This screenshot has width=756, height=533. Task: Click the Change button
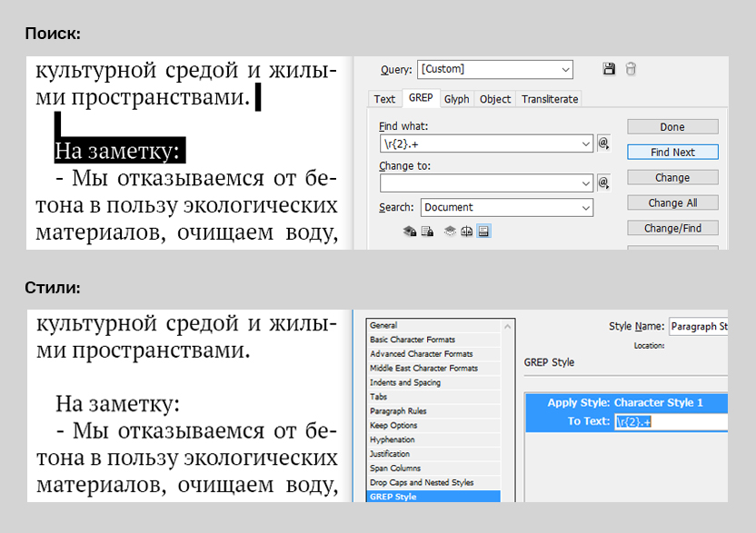click(x=672, y=178)
